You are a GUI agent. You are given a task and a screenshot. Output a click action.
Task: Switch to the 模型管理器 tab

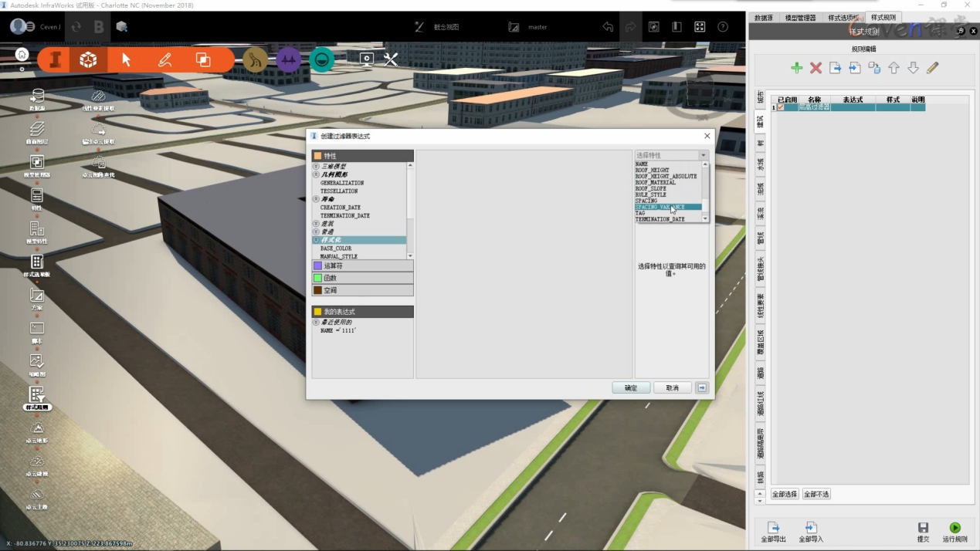[x=800, y=18]
